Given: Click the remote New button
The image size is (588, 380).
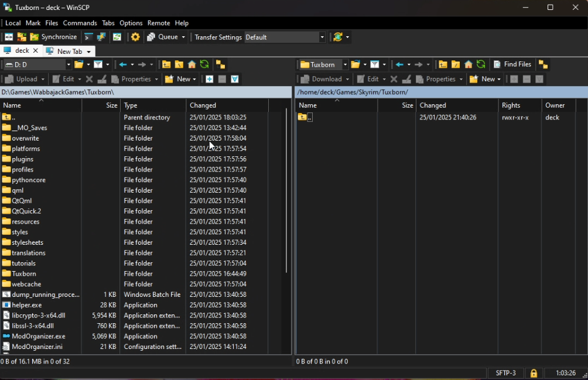Looking at the screenshot, I should (482, 79).
